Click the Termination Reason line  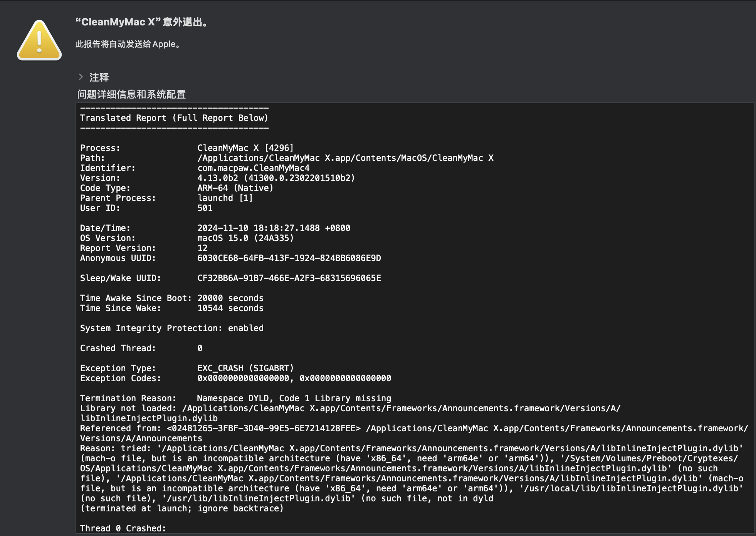[235, 398]
